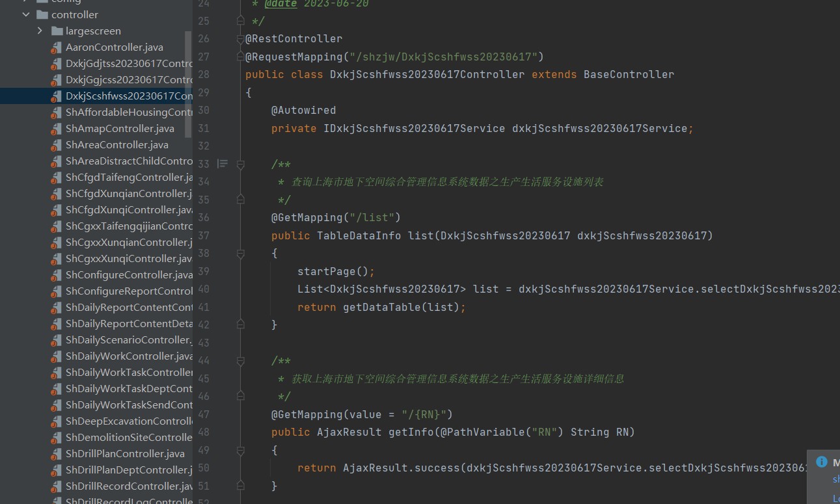This screenshot has width=840, height=504.
Task: Select the highlighted DxkjScshfwss20230617Controller file
Action: 129,96
